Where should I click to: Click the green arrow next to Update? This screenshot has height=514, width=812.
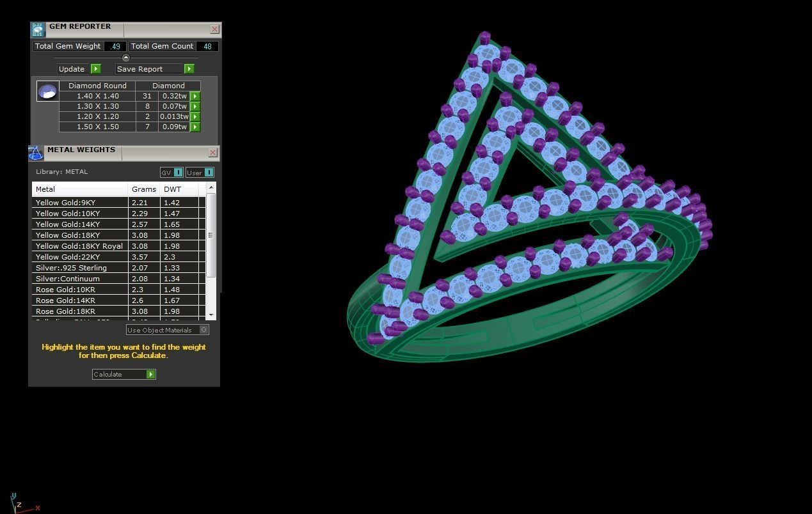[x=96, y=69]
